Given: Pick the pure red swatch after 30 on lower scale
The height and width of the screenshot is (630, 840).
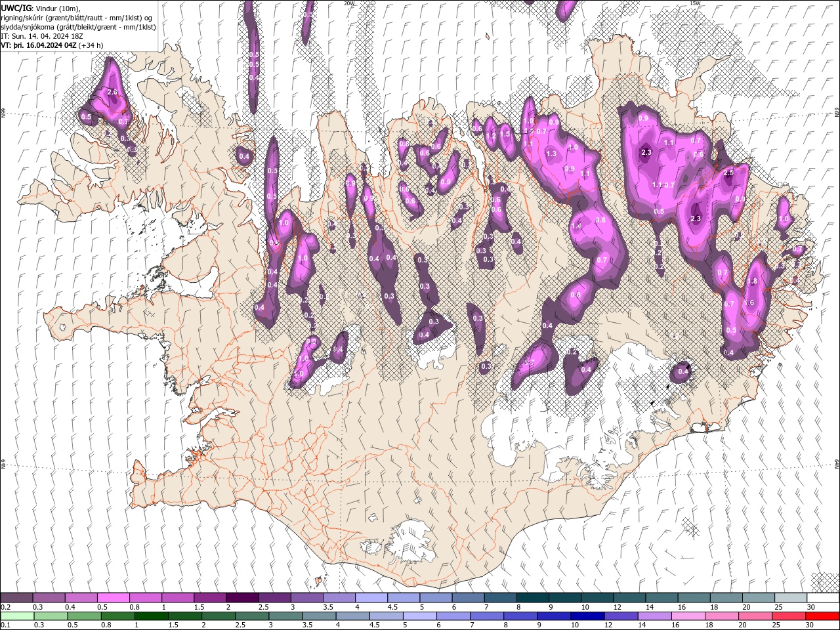Looking at the screenshot, I should coord(822,616).
